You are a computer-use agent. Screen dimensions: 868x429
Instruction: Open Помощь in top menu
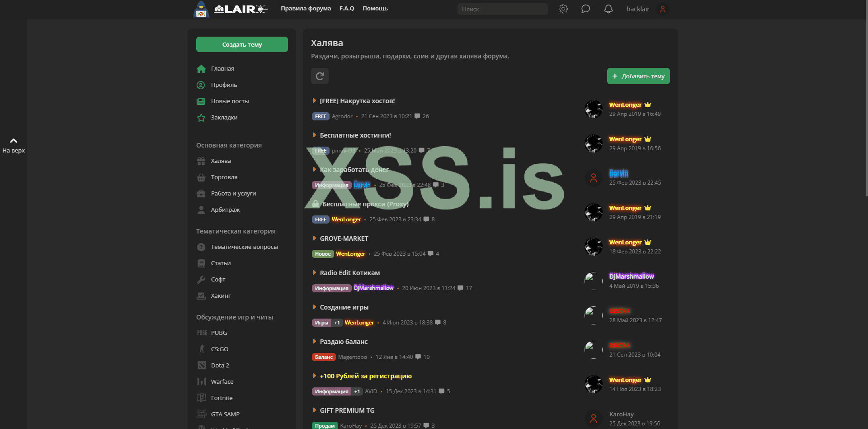click(x=375, y=9)
